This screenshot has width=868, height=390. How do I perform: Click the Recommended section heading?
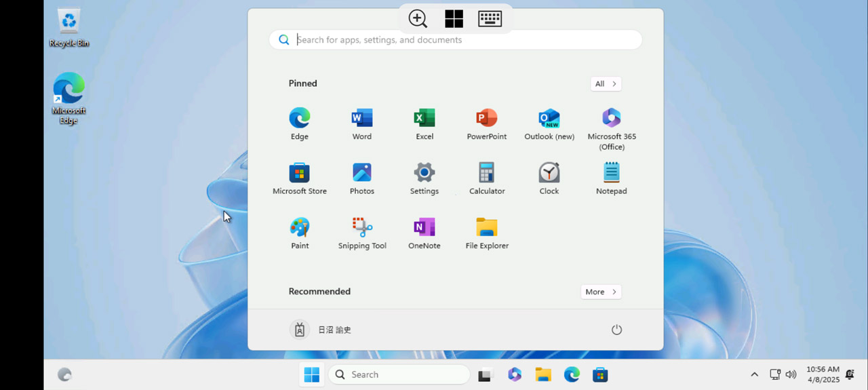(319, 292)
